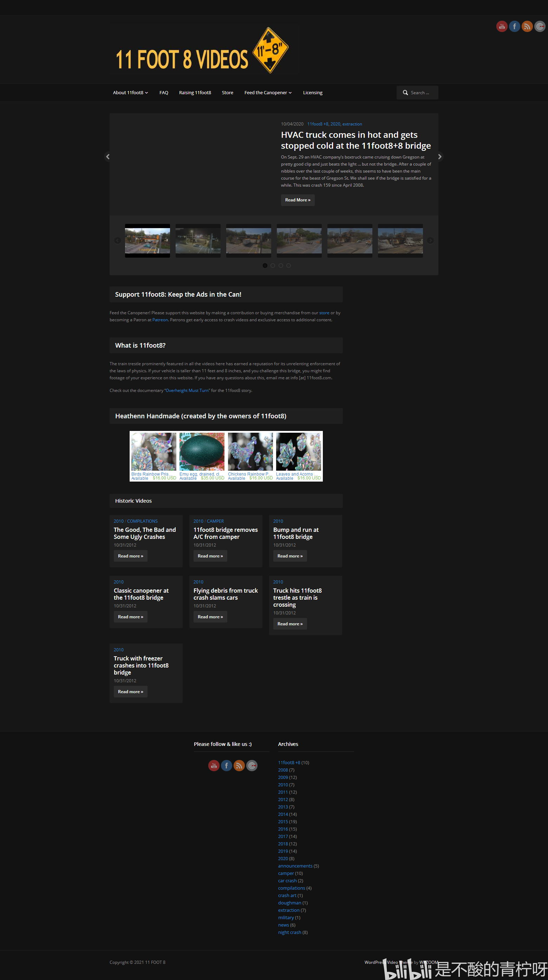Screen dimensions: 548x980
Task: Open the 2008 archive link
Action: [283, 770]
